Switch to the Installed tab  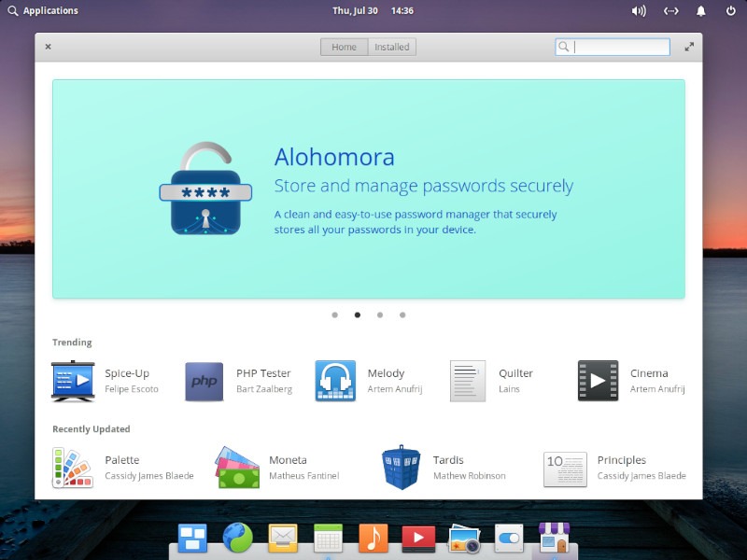click(391, 46)
